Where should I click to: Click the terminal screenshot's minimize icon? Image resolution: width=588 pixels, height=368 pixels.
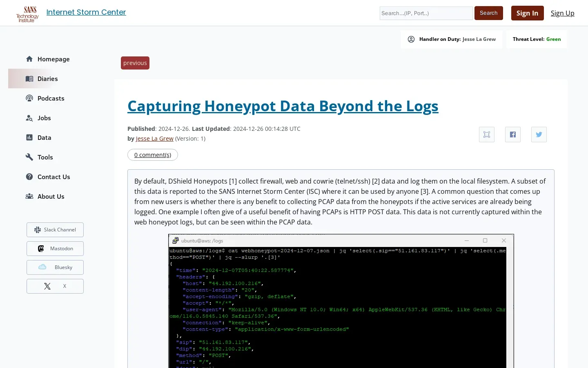[x=467, y=240]
